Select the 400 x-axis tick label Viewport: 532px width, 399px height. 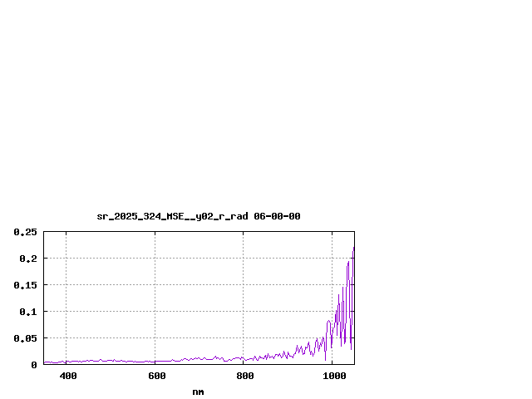67,377
